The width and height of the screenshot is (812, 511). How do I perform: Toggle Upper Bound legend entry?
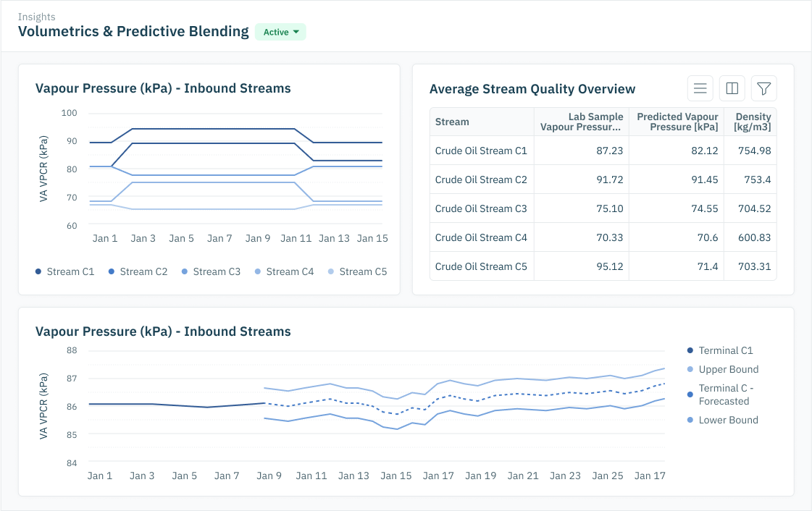click(722, 369)
